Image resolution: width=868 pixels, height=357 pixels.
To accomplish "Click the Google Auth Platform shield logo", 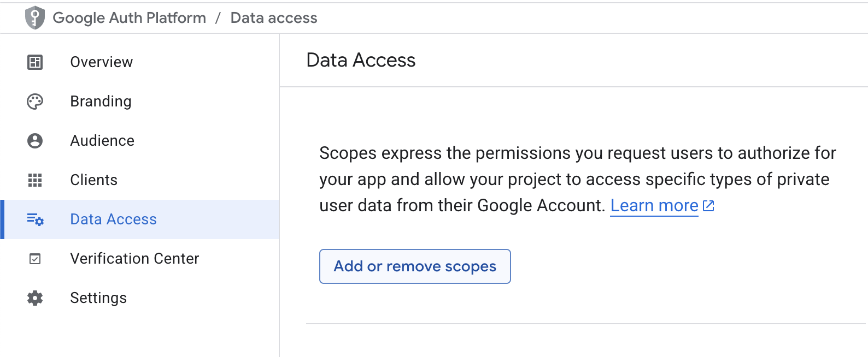I will click(35, 17).
